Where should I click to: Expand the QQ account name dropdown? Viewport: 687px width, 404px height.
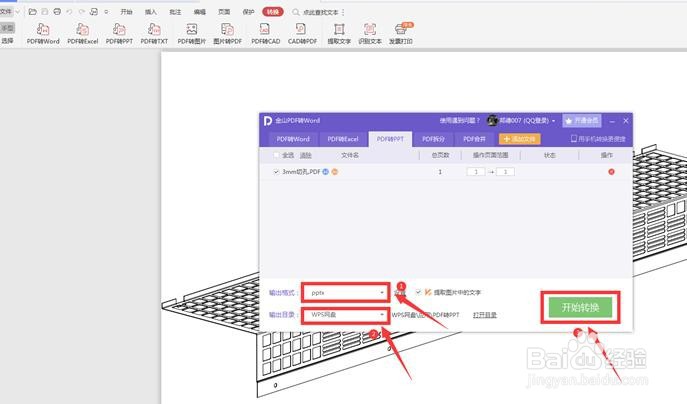pyautogui.click(x=553, y=120)
